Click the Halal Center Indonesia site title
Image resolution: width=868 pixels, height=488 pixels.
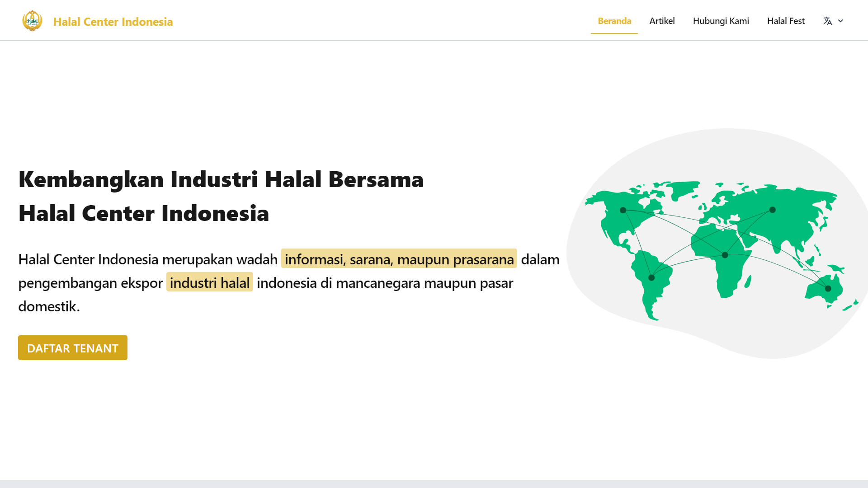click(113, 21)
